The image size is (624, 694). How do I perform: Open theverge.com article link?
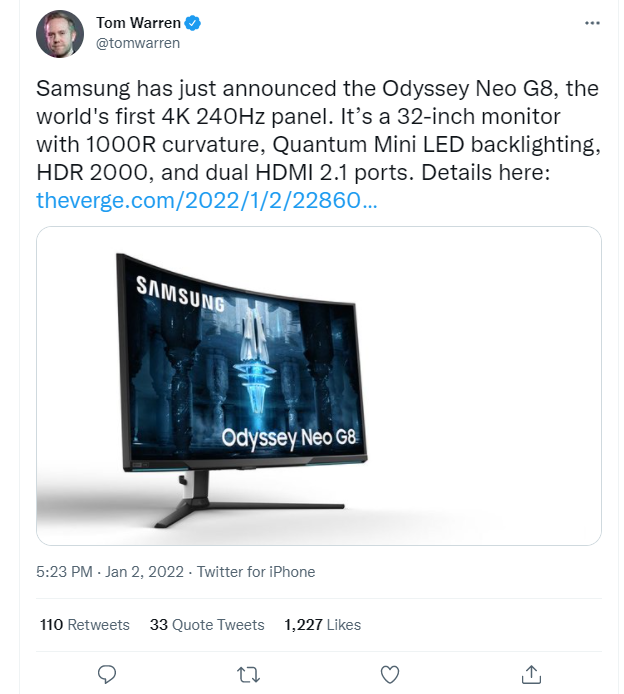[206, 200]
